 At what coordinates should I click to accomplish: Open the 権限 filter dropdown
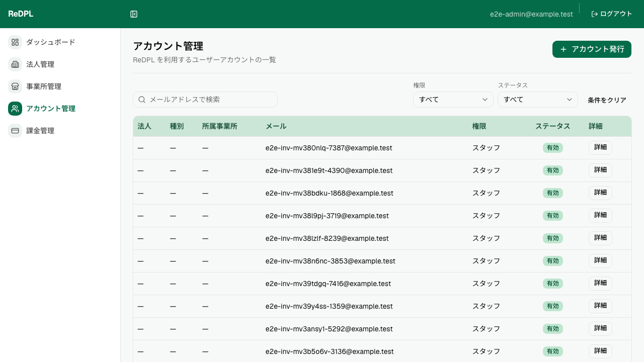[453, 100]
